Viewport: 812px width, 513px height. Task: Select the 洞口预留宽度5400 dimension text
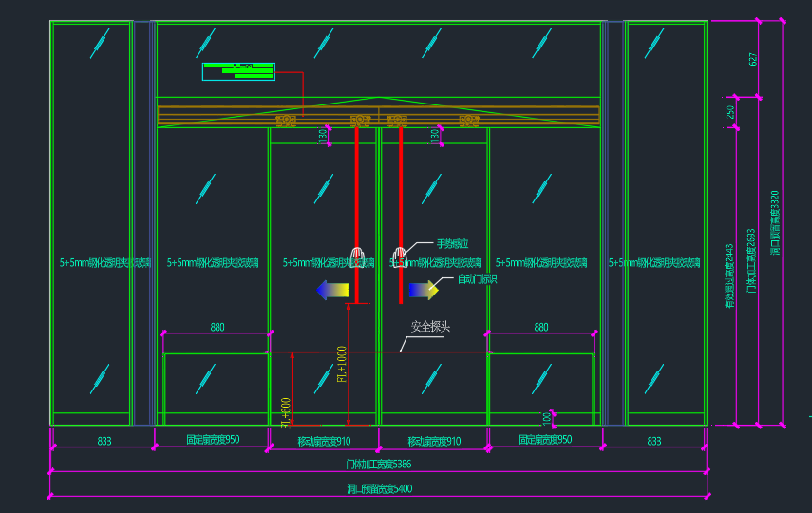(x=380, y=488)
